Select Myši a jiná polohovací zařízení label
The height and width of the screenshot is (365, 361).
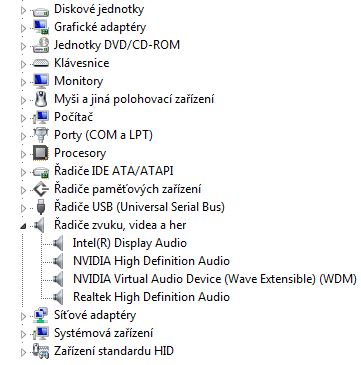[x=134, y=99]
